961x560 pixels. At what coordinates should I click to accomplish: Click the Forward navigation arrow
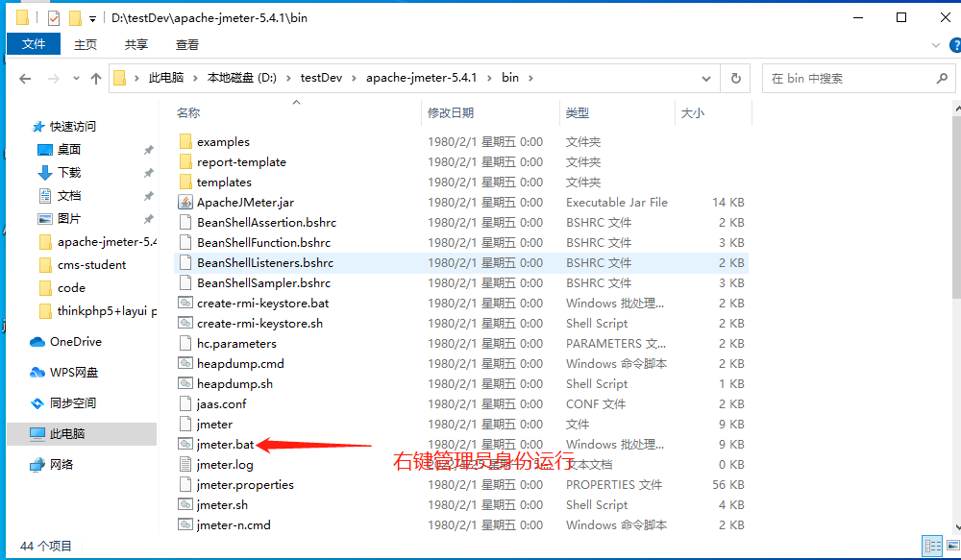(x=53, y=79)
